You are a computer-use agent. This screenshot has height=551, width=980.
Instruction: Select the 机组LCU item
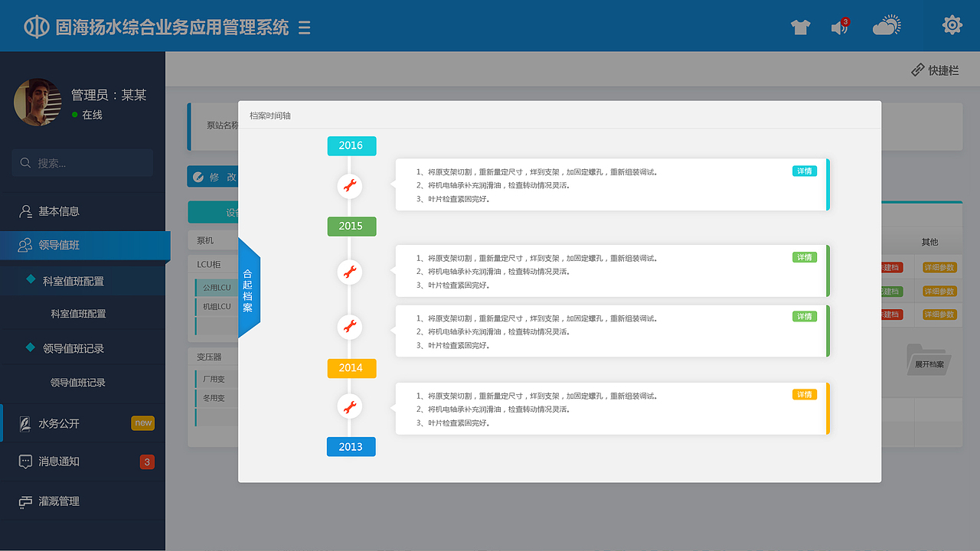tap(217, 307)
